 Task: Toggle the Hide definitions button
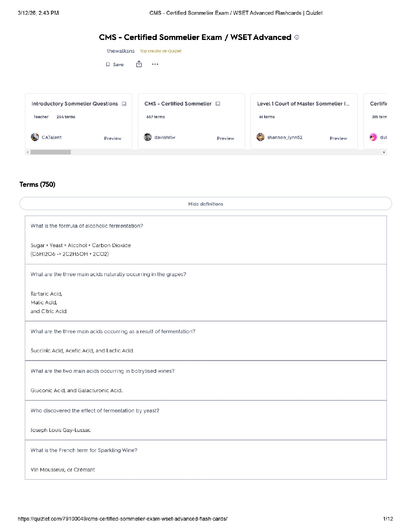tap(206, 204)
